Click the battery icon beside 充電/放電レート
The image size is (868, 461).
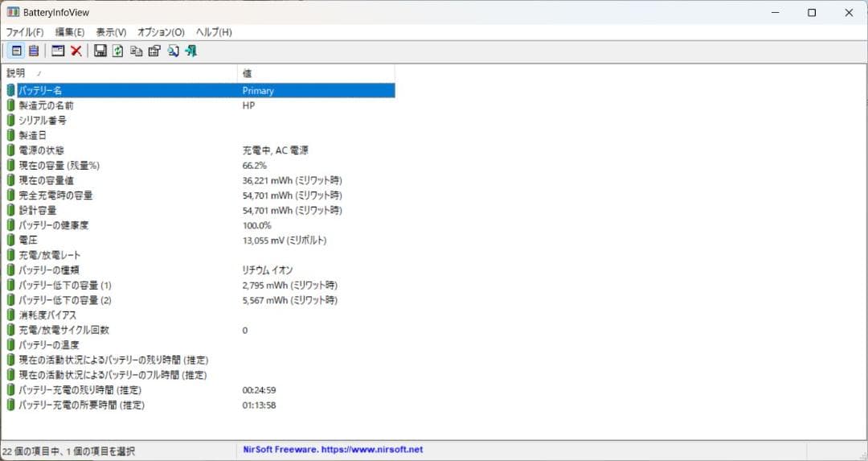pyautogui.click(x=10, y=255)
